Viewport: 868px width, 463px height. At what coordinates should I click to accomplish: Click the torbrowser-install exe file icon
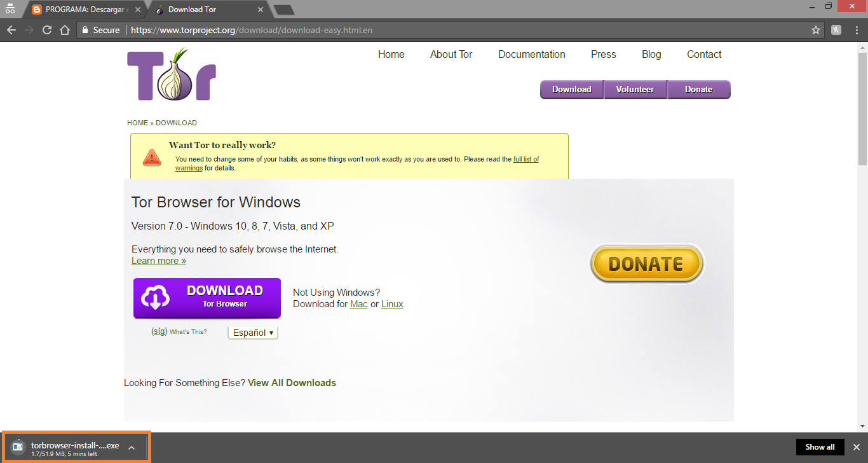(18, 446)
